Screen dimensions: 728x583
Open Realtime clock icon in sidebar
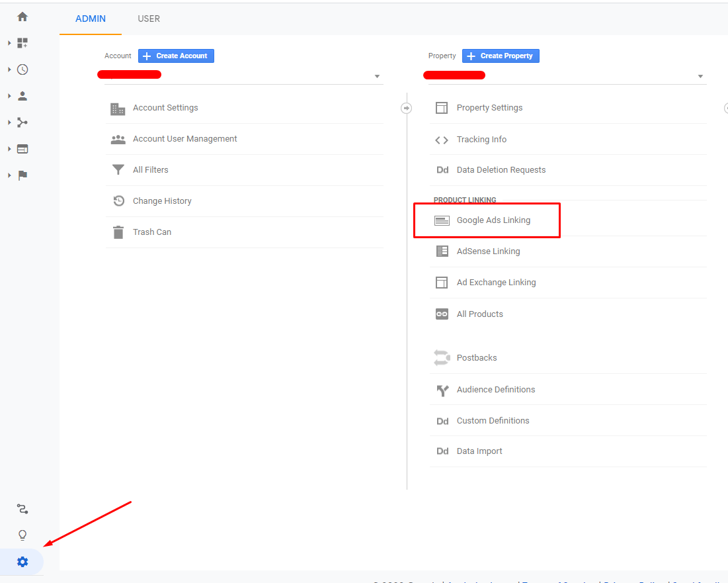(x=22, y=69)
